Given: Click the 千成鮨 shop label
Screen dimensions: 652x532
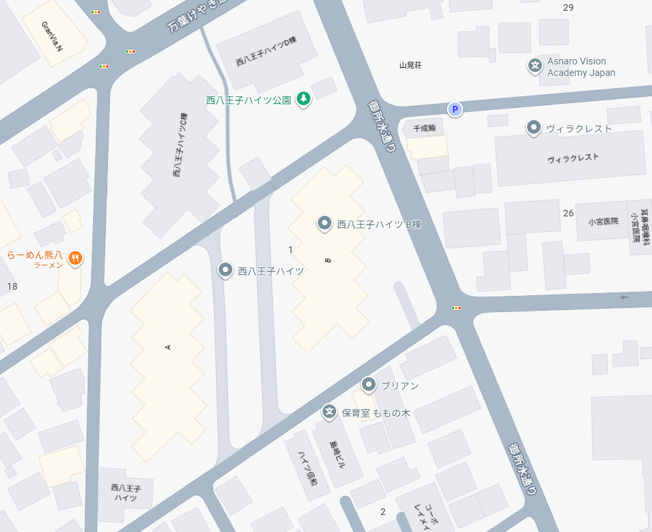Looking at the screenshot, I should tap(424, 128).
